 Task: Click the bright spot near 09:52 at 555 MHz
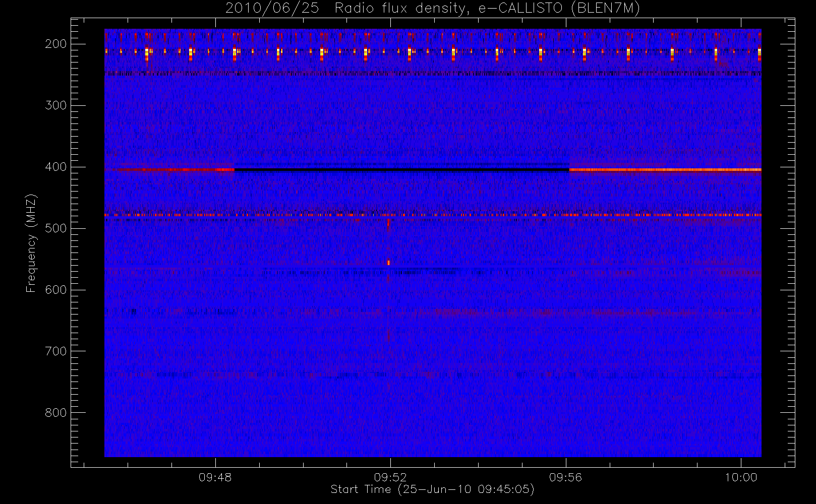tap(388, 263)
